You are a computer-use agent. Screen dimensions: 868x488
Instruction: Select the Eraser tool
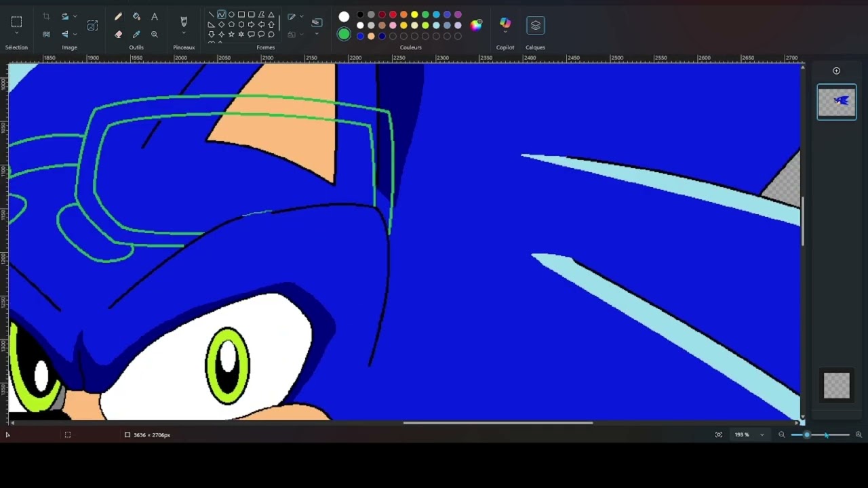pos(119,34)
